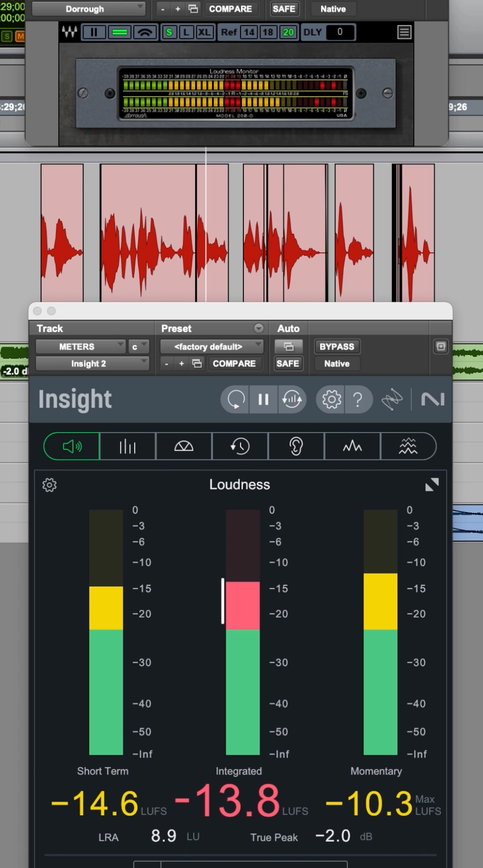The height and width of the screenshot is (868, 483).
Task: Pause Insight metering
Action: tap(263, 399)
